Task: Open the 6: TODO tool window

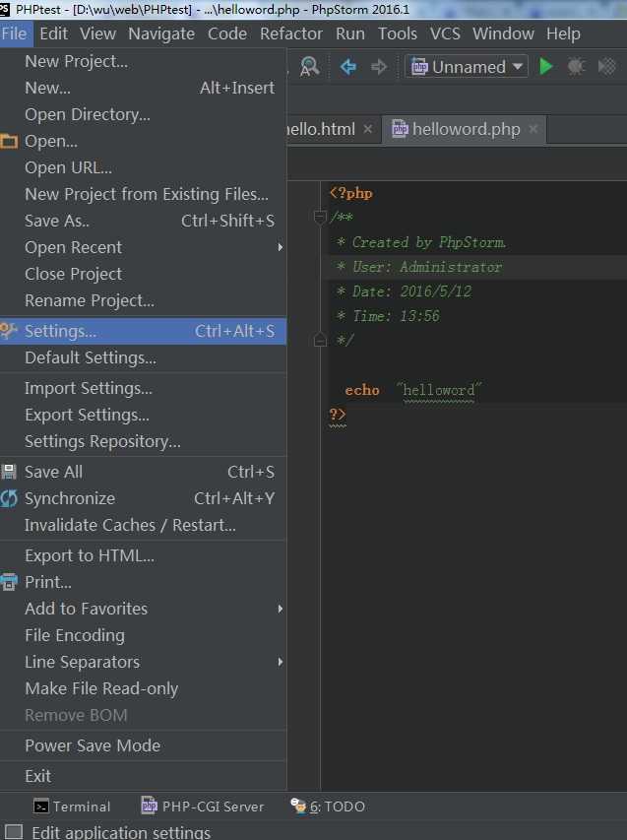Action: (x=328, y=807)
